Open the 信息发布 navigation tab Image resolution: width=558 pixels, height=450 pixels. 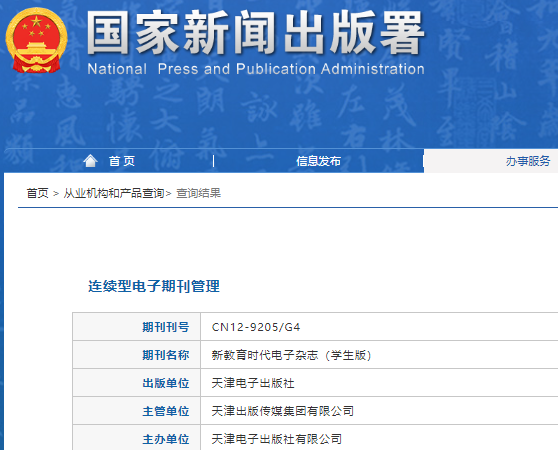[319, 161]
